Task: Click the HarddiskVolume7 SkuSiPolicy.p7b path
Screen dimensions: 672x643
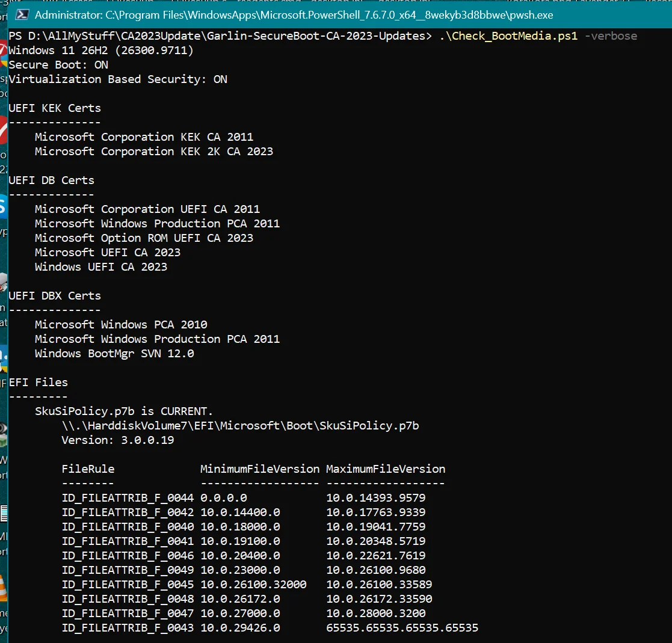Action: (241, 425)
